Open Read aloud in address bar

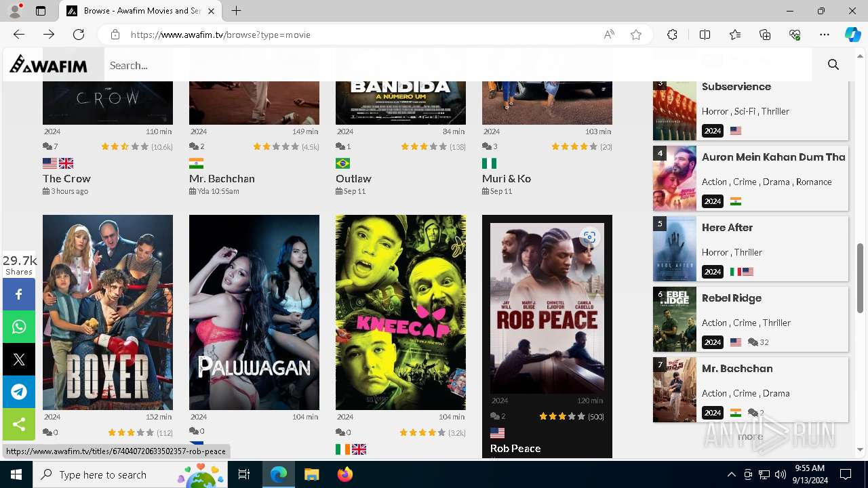click(x=609, y=35)
